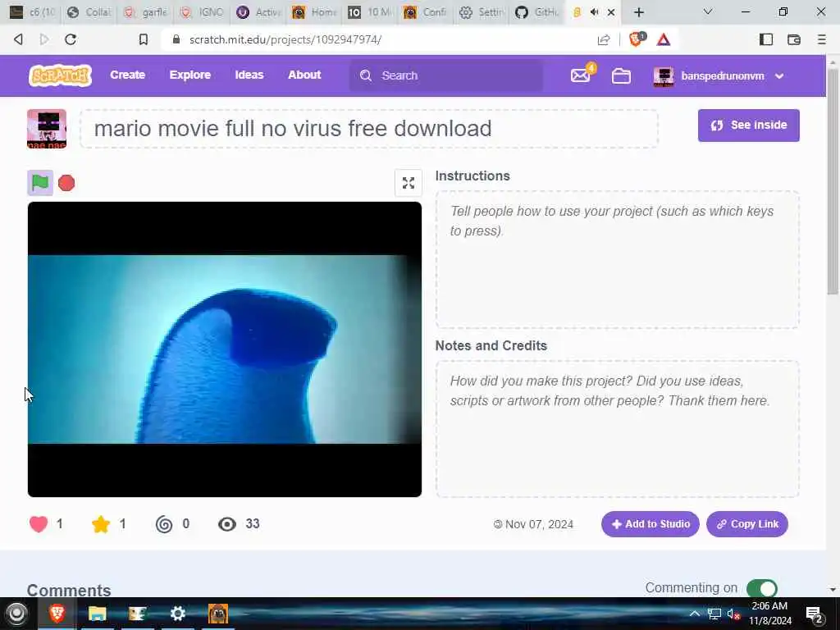Click the Nov 07, 2024 date text
840x630 pixels.
(x=539, y=524)
